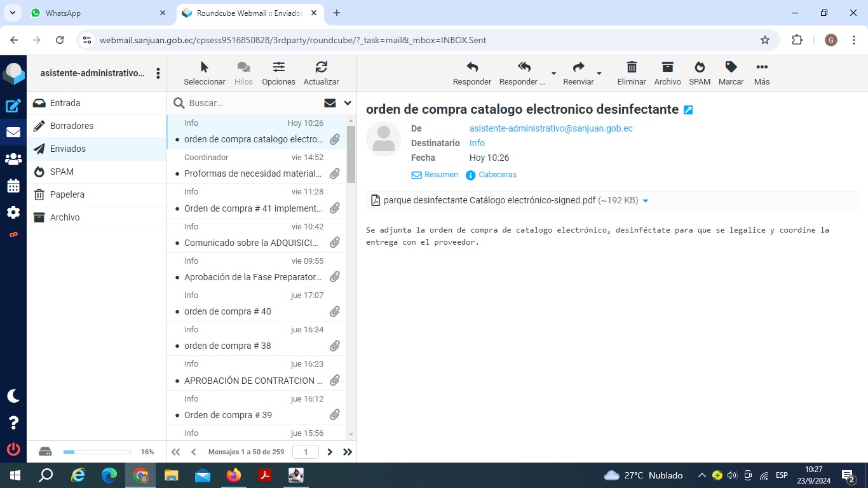Open the Contacts icon in sidebar
The height and width of the screenshot is (488, 868).
coord(13,159)
